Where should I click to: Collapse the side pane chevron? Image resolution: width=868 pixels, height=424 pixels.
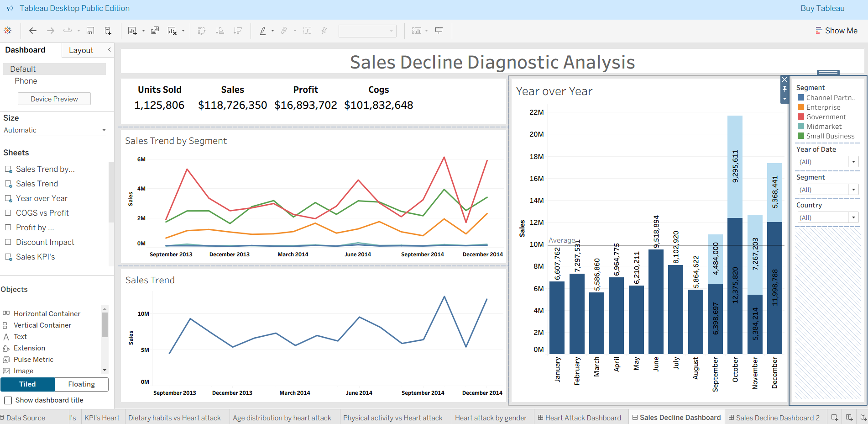110,50
